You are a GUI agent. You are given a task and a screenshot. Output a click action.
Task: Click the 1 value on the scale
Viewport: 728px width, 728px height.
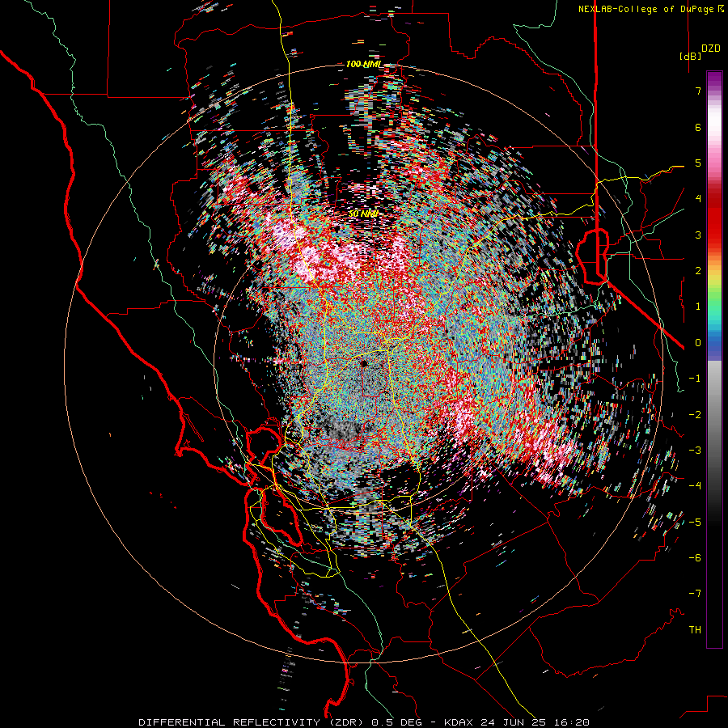(x=698, y=306)
